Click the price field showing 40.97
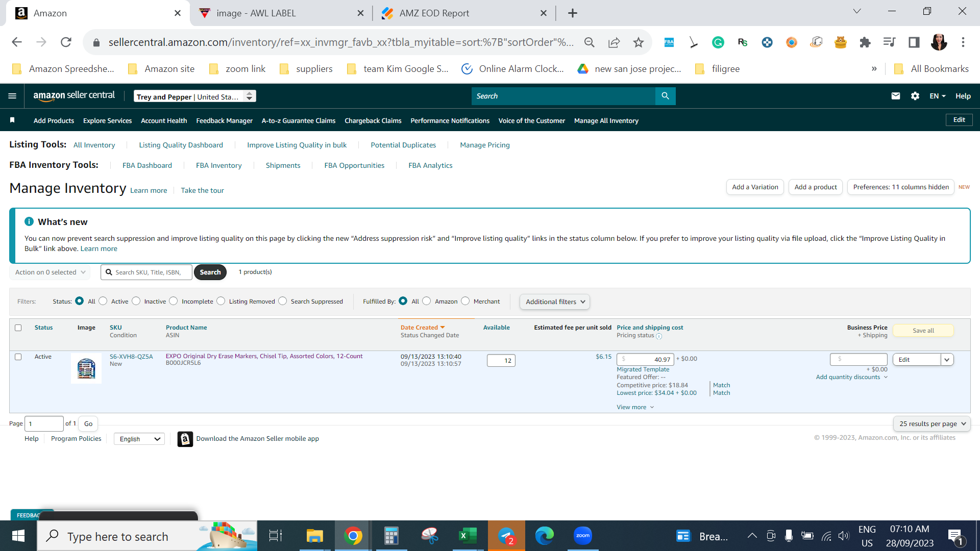The image size is (980, 551). pos(645,359)
